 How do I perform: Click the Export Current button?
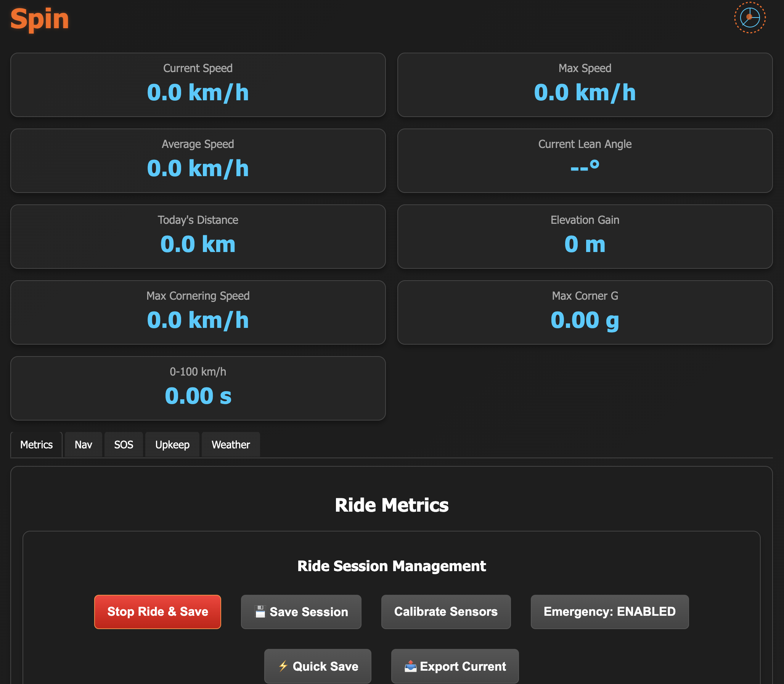pyautogui.click(x=455, y=666)
